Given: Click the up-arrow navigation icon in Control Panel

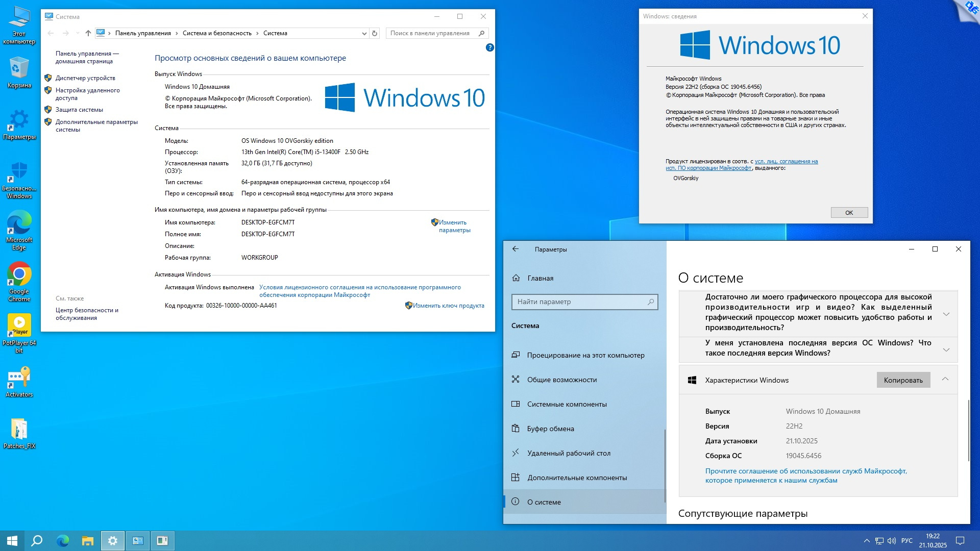Looking at the screenshot, I should coord(88,33).
